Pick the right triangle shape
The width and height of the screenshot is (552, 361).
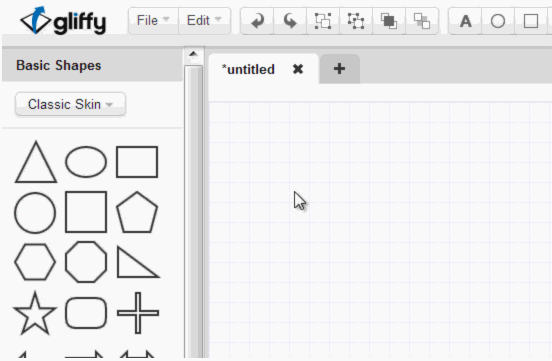[138, 262]
